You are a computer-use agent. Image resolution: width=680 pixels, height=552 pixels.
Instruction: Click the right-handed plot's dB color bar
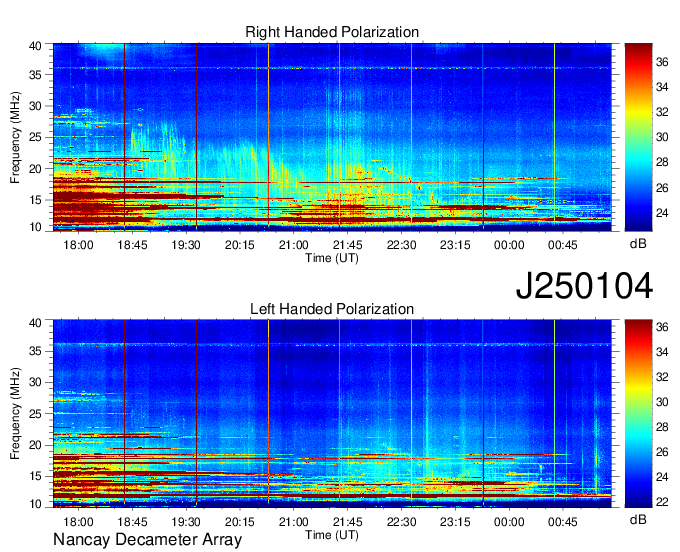coord(638,137)
